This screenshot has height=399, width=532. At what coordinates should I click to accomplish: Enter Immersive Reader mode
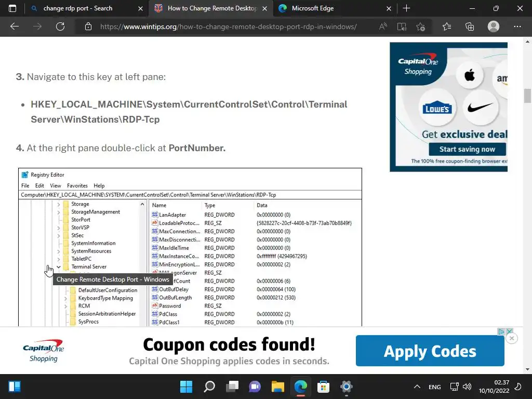(402, 26)
